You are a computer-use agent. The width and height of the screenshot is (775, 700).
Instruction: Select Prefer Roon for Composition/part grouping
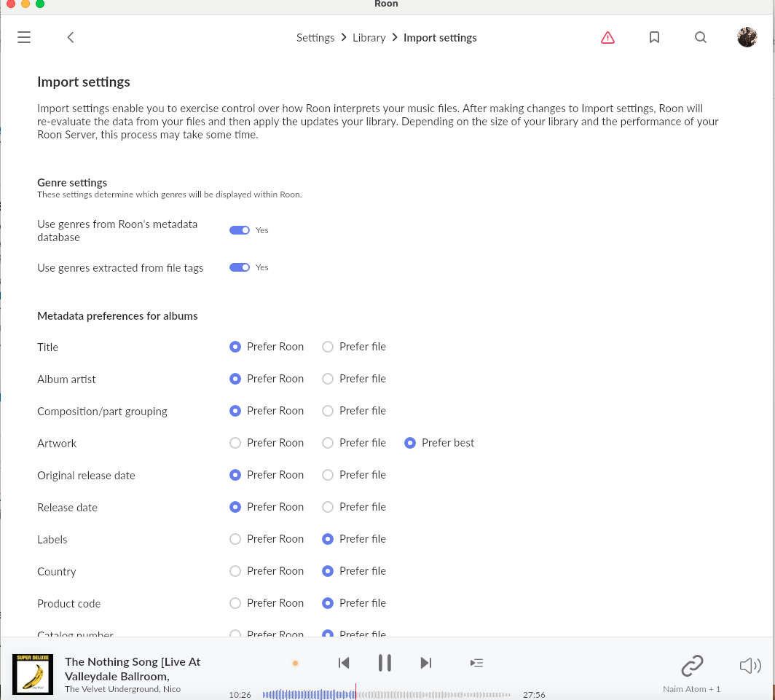click(x=235, y=411)
